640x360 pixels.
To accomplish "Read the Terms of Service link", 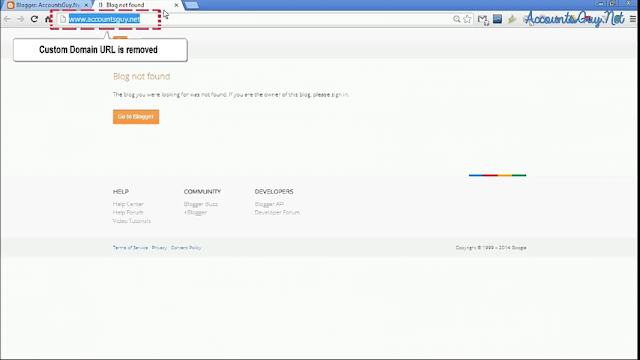I will pos(130,248).
